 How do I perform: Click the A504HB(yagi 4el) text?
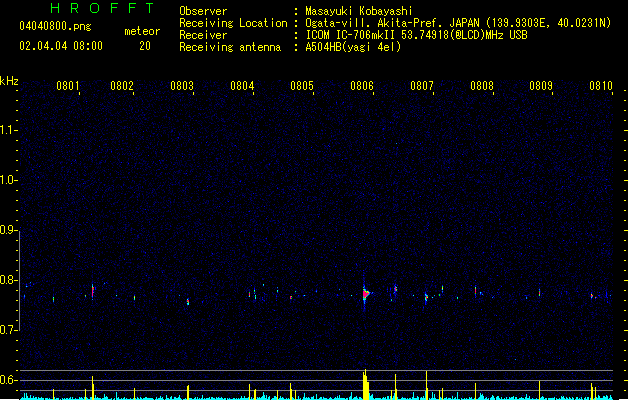[x=353, y=47]
